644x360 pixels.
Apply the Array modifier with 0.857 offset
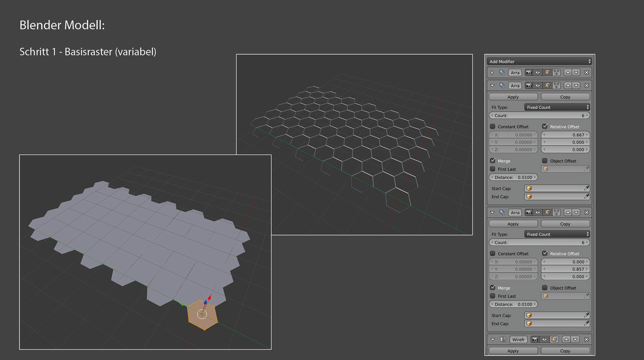pos(513,224)
